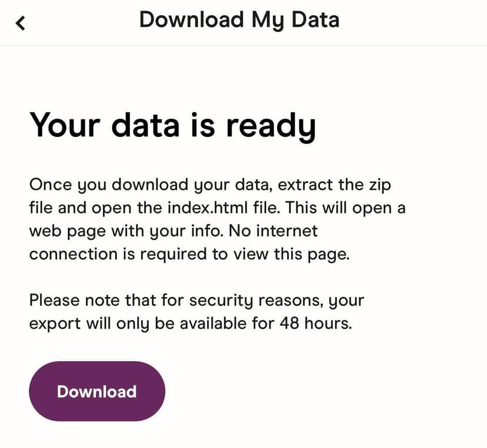Click the word 'ready' in the heading
Image resolution: width=487 pixels, height=448 pixels.
[271, 127]
